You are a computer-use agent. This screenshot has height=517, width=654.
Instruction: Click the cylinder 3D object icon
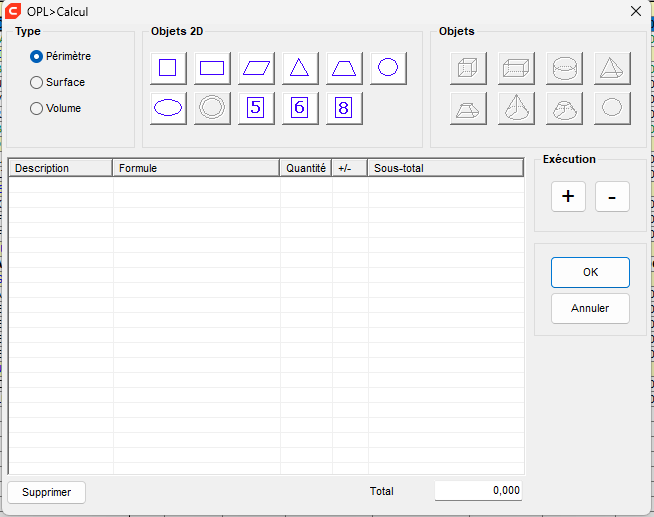[564, 68]
